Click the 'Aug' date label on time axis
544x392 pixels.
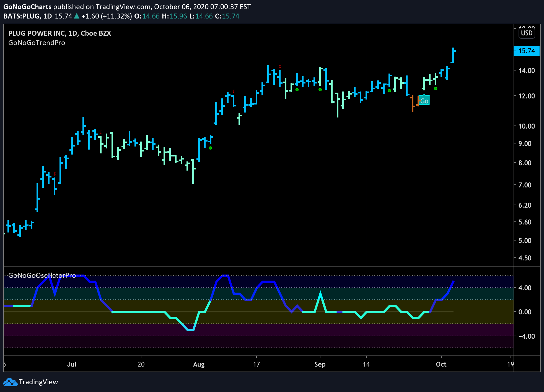point(199,364)
